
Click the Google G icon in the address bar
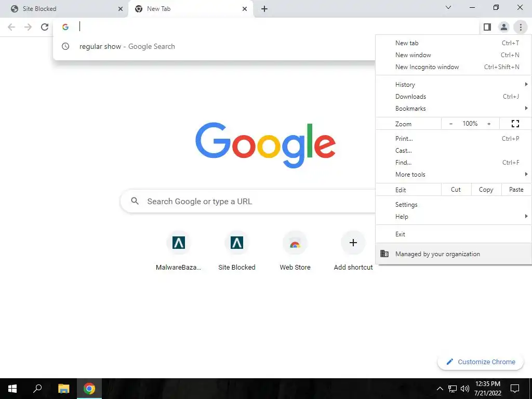[x=65, y=27]
